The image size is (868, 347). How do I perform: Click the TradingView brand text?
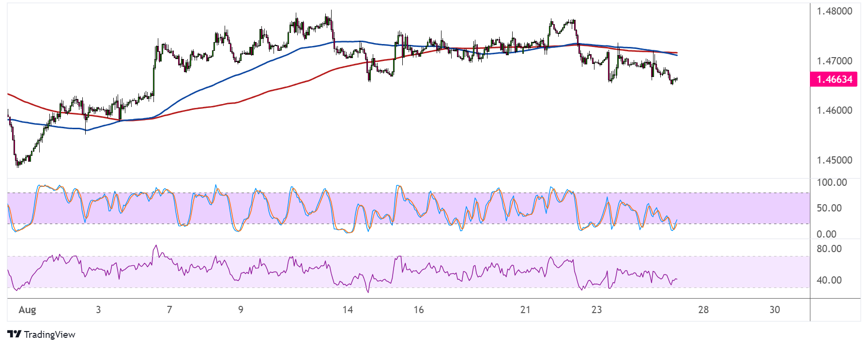pos(49,334)
